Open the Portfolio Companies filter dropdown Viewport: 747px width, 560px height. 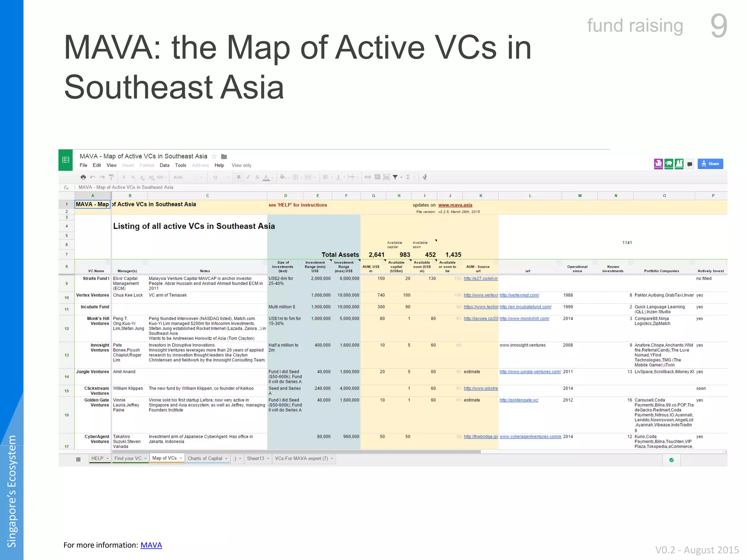pyautogui.click(x=692, y=262)
